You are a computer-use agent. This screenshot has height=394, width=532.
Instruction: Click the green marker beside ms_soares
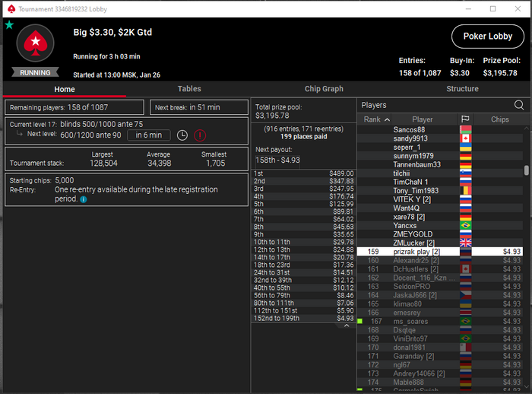pos(360,321)
